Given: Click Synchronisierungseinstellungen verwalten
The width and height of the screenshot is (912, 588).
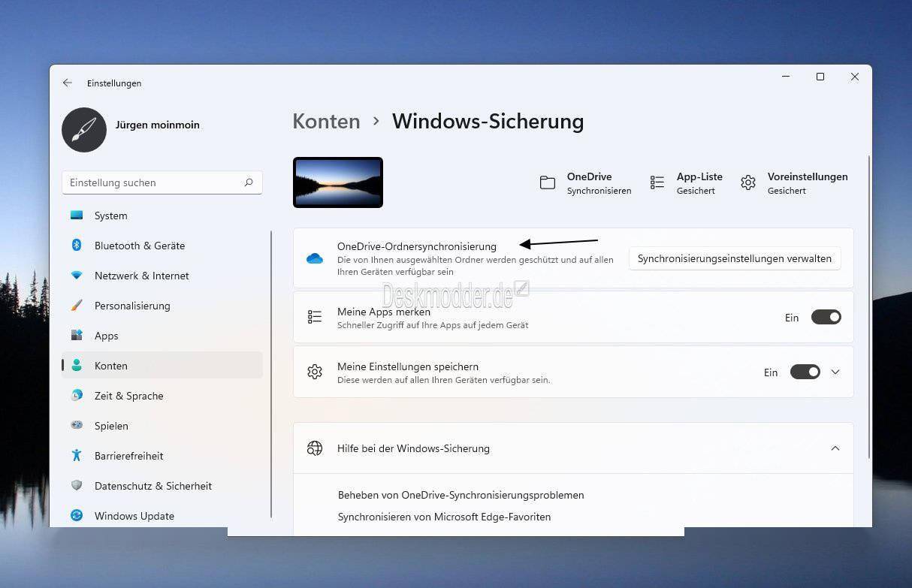Looking at the screenshot, I should pyautogui.click(x=734, y=258).
